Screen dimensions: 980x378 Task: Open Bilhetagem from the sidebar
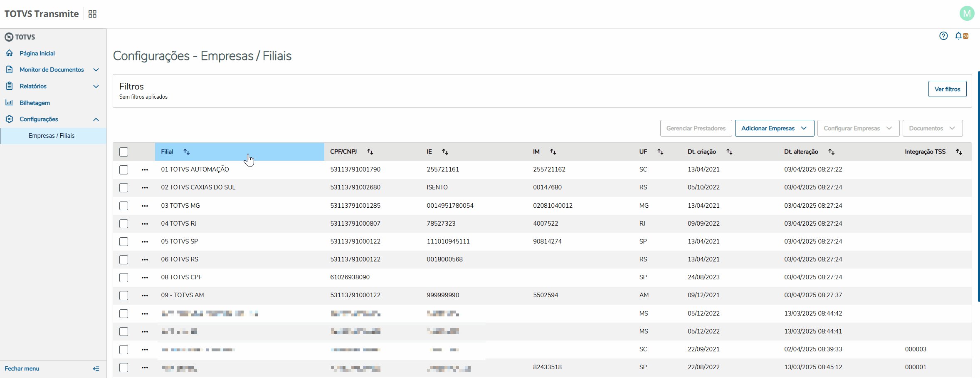pos(35,103)
